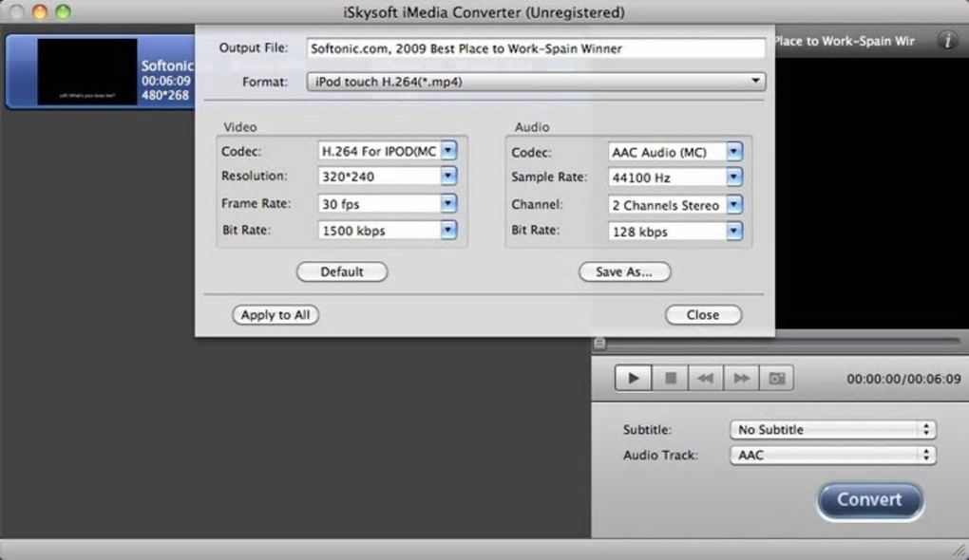This screenshot has height=560, width=969.
Task: Open the Channel 2 Channels Stereo dropdown
Action: pos(674,205)
